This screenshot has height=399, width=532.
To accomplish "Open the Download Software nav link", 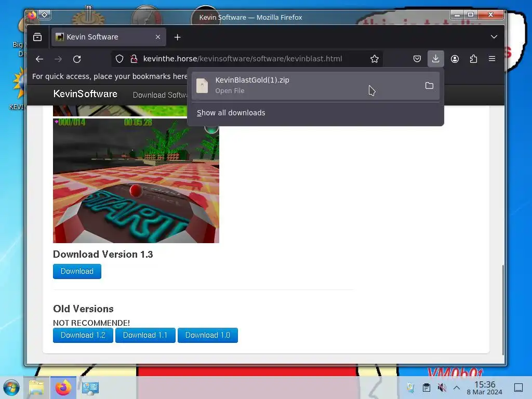I will 160,95.
